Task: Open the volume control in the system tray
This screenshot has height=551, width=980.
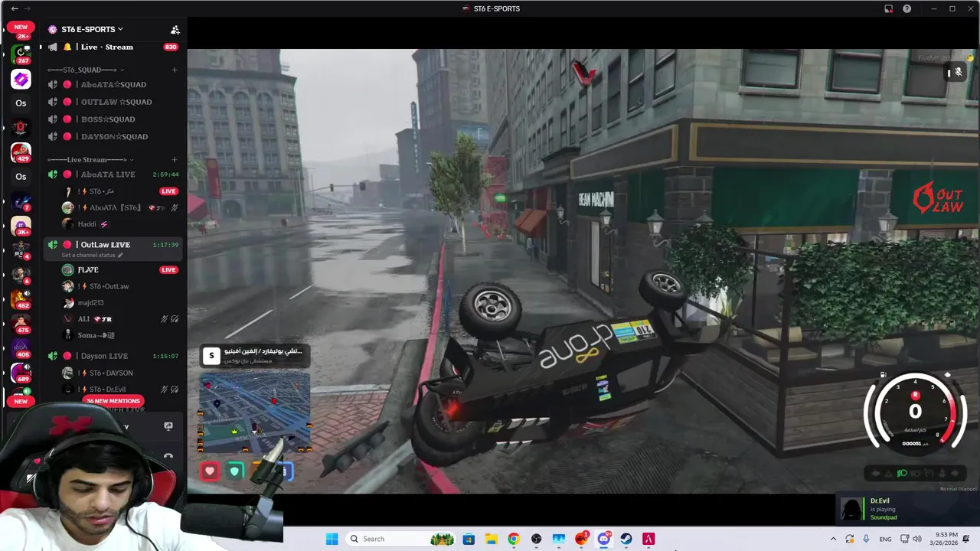Action: pos(917,539)
